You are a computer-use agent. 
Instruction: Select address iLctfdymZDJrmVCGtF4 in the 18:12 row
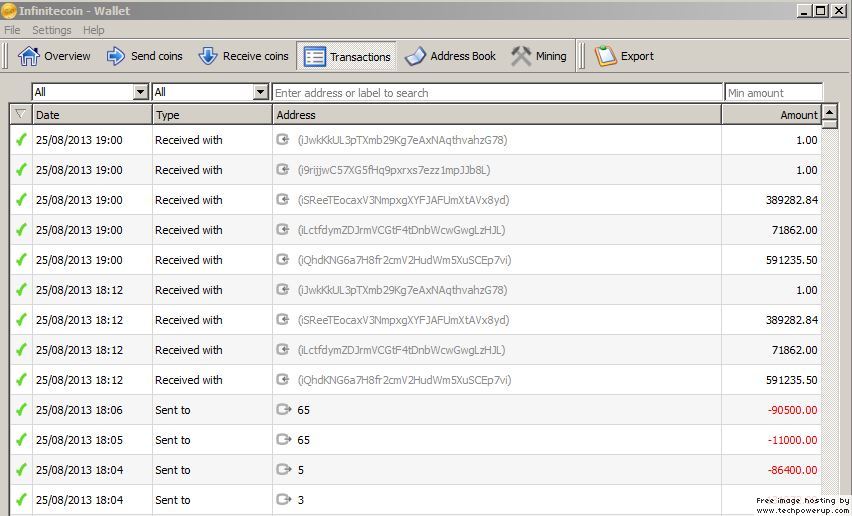pos(402,350)
